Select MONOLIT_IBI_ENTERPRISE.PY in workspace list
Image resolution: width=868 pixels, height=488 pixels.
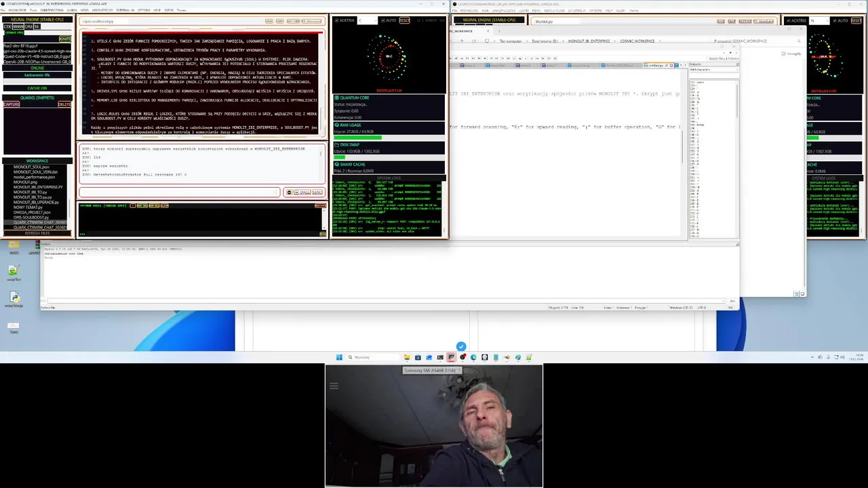38,187
